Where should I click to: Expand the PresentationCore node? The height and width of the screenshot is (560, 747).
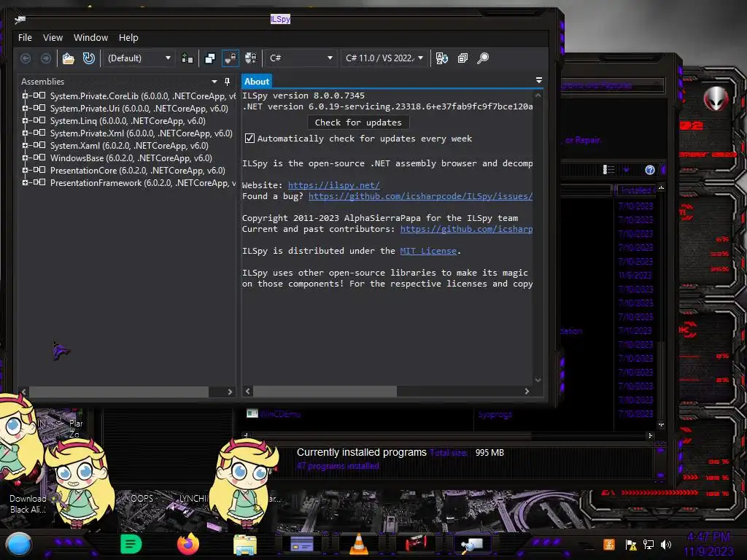[x=25, y=170]
